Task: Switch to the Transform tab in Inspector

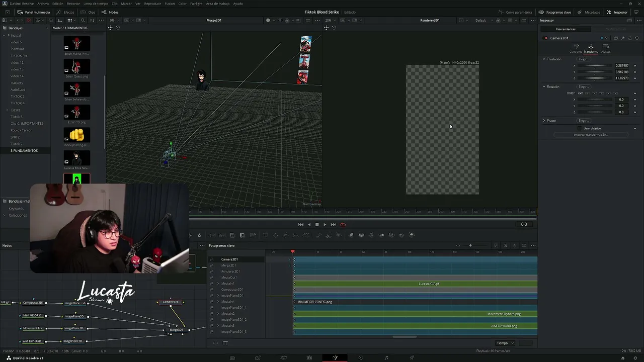Action: (x=591, y=48)
